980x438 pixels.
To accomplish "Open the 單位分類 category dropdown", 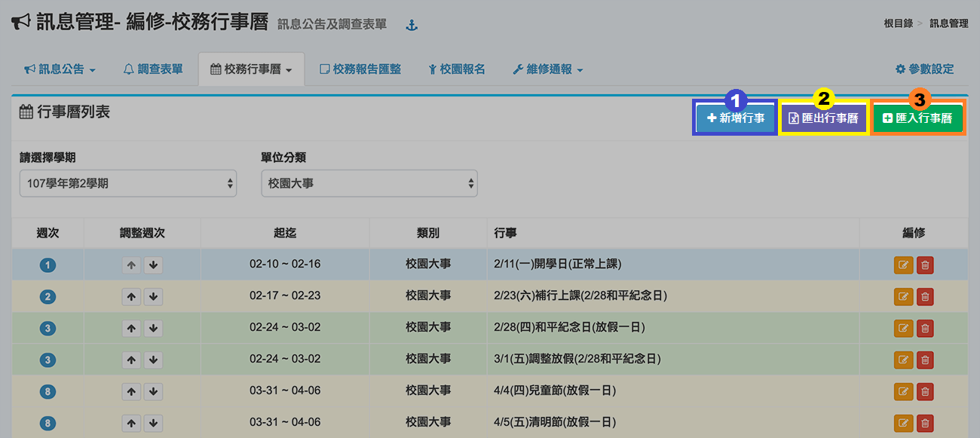I will [369, 183].
